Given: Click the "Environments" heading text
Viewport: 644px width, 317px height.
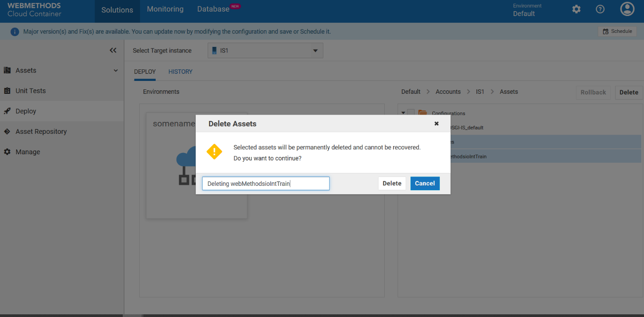Looking at the screenshot, I should pos(161,92).
